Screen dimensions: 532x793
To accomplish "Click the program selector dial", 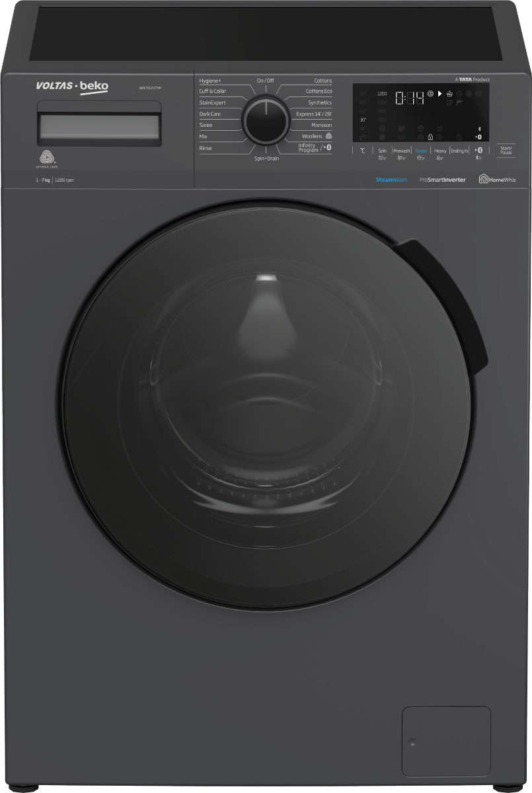I will pyautogui.click(x=266, y=121).
